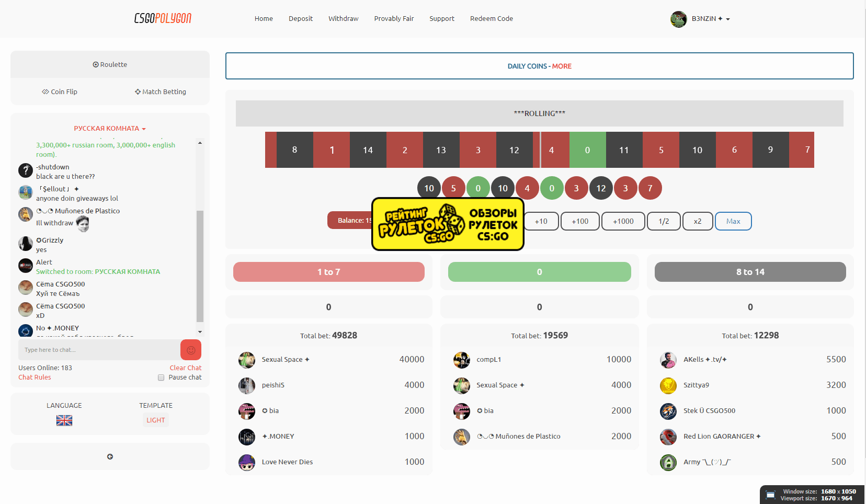The height and width of the screenshot is (504, 866).
Task: Click Red Lion GAORANGER avatar
Action: click(668, 437)
